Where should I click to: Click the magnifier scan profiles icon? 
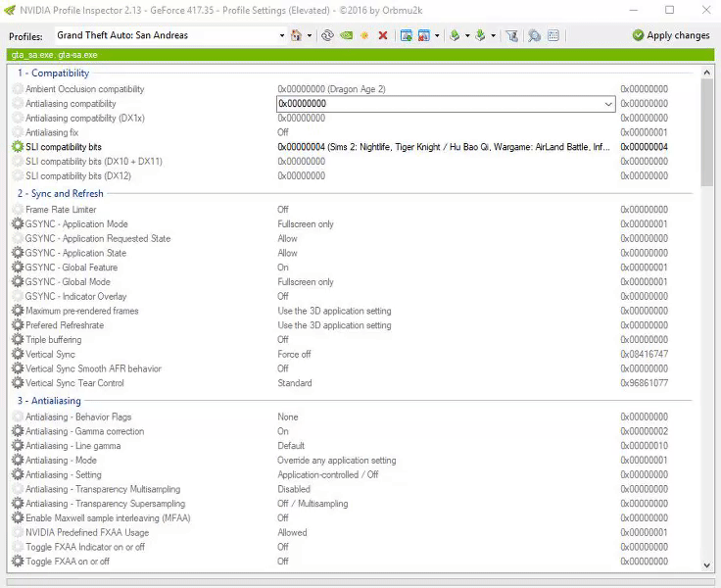(534, 35)
